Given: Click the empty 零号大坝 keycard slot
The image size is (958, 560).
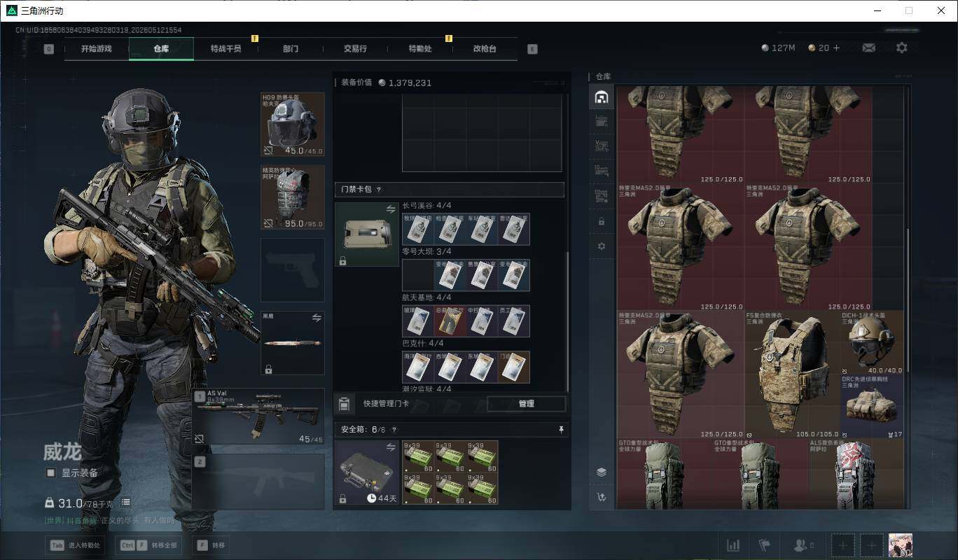Looking at the screenshot, I should (418, 275).
